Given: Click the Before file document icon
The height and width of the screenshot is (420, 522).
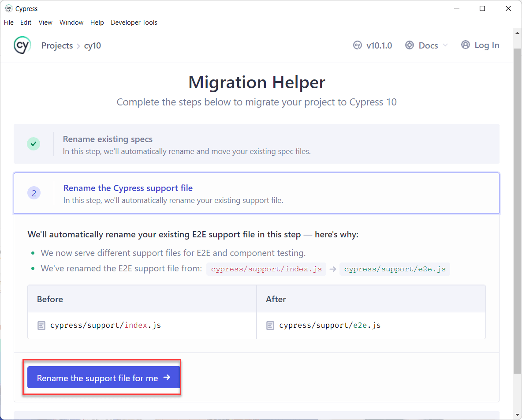Looking at the screenshot, I should pos(41,326).
